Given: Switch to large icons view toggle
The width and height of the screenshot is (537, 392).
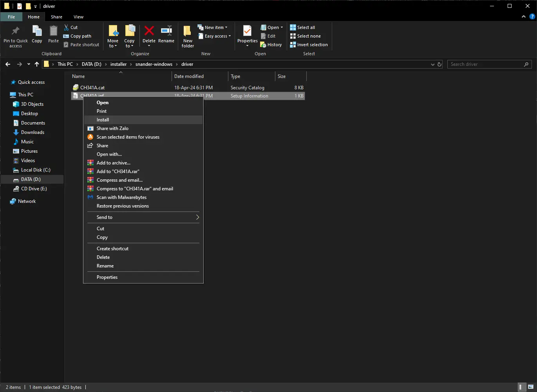Looking at the screenshot, I should 530,387.
